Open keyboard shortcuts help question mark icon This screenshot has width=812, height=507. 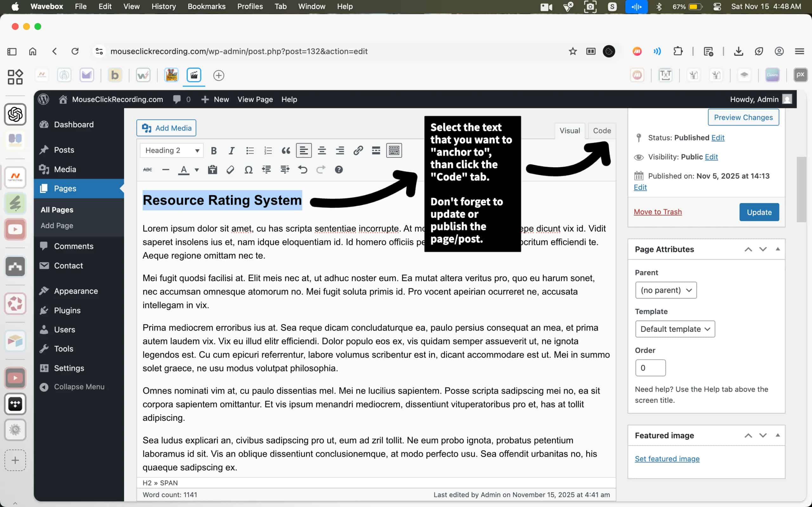click(339, 170)
